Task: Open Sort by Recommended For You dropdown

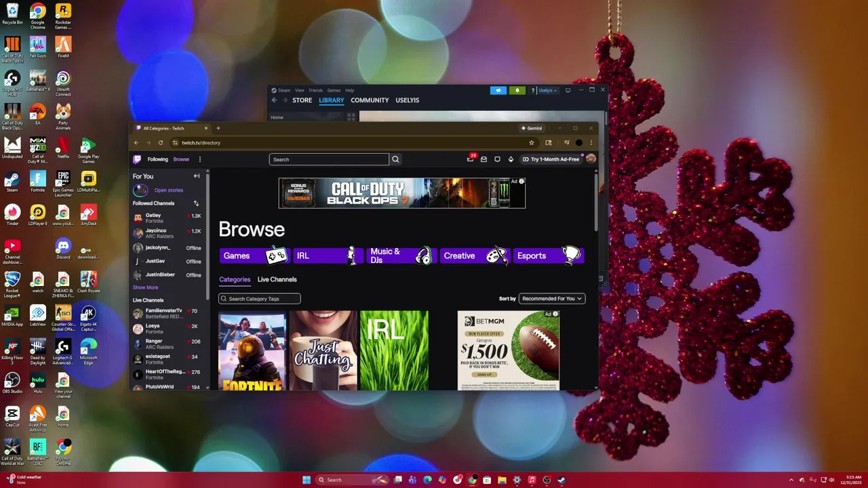Action: (551, 298)
